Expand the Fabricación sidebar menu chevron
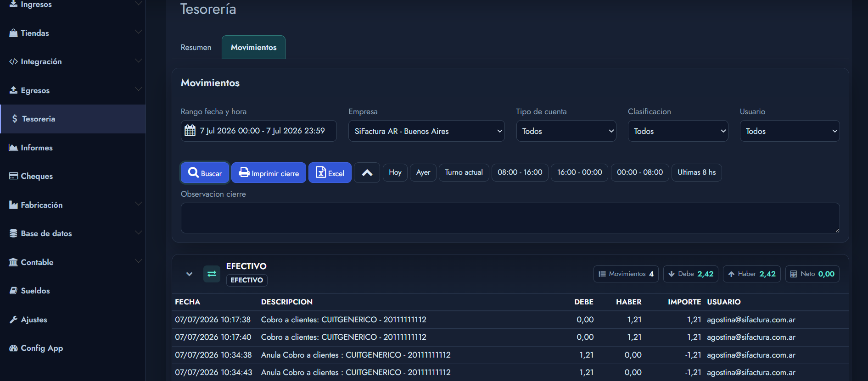The width and height of the screenshot is (868, 381). (138, 204)
